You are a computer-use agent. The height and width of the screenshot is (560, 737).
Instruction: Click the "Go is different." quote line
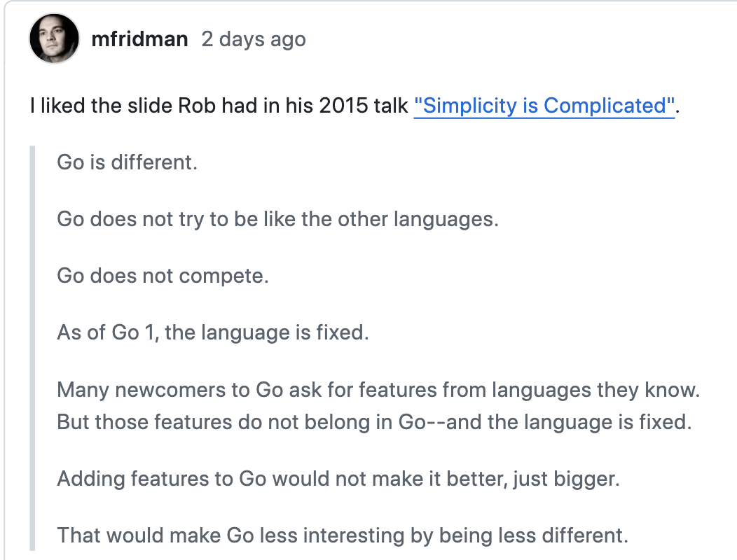click(128, 162)
